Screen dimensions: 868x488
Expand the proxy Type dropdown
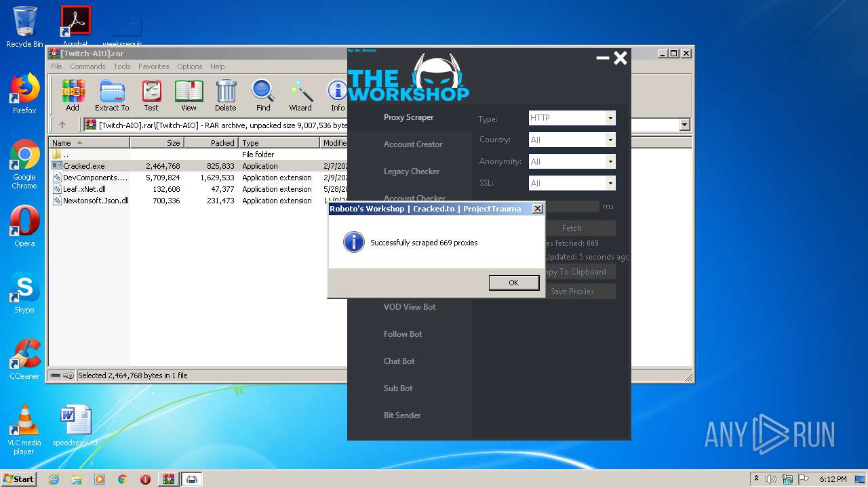610,118
